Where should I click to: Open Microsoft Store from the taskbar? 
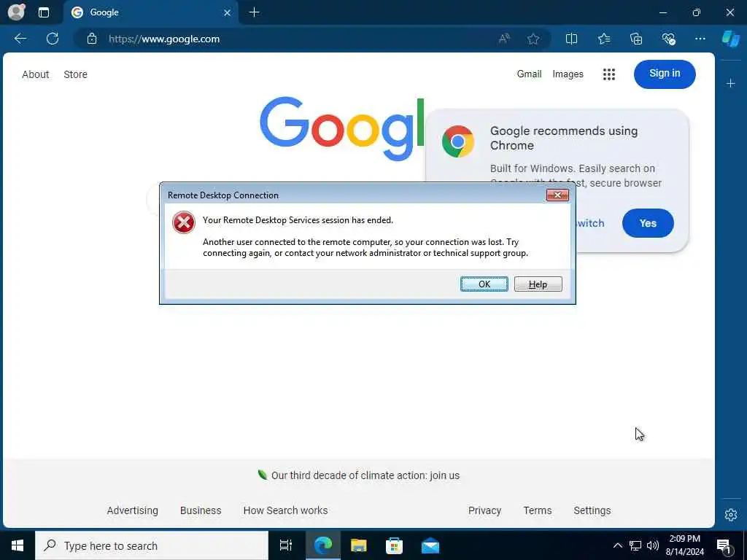[394, 545]
